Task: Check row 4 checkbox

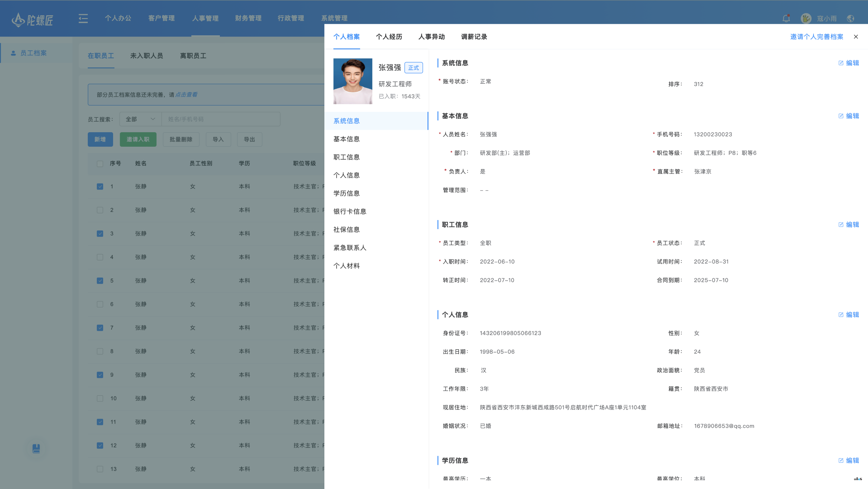Action: click(100, 257)
